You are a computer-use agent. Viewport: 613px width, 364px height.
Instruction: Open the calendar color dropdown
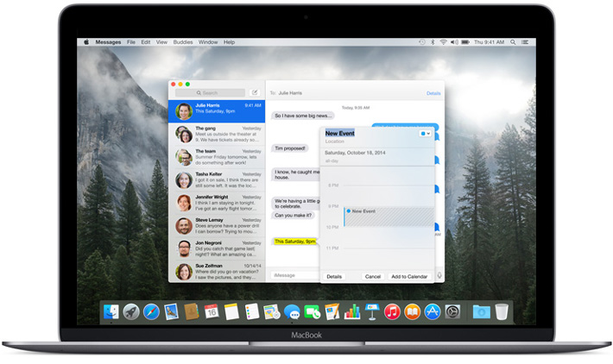click(425, 134)
